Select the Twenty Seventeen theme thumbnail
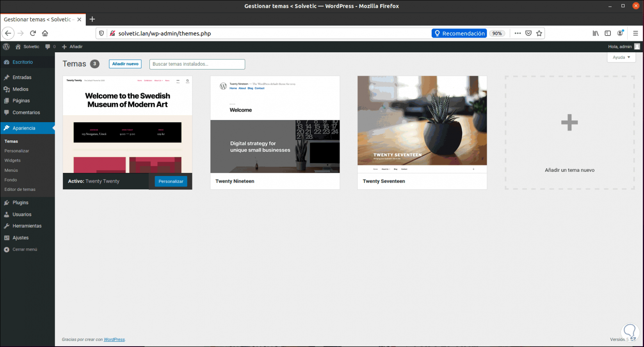 (x=422, y=125)
